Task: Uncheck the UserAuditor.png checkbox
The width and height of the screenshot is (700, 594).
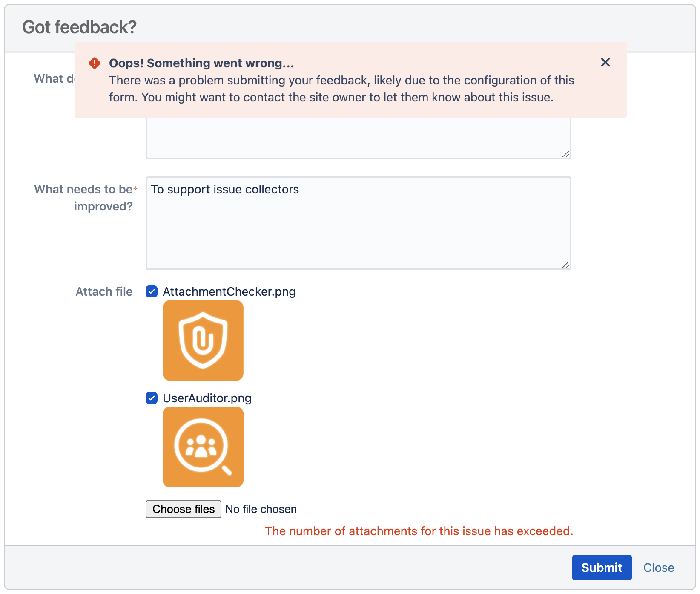Action: coord(152,398)
